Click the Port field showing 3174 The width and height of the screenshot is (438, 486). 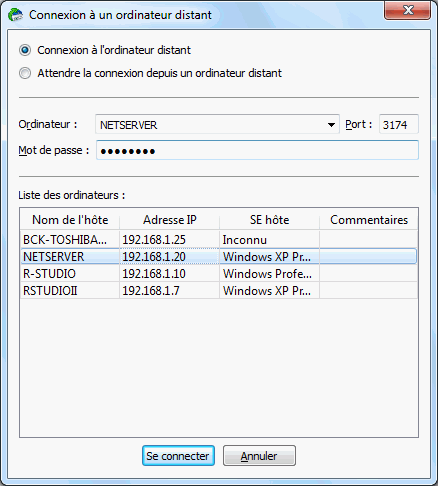pos(399,125)
